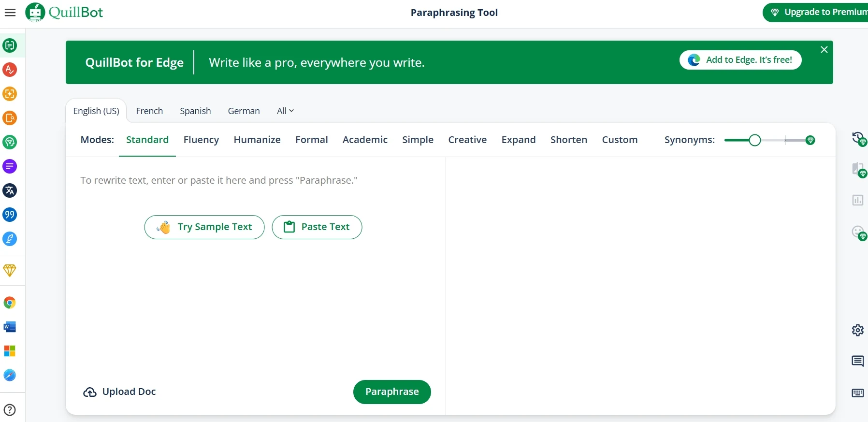This screenshot has width=868, height=422.
Task: Open the Chrome extension sidebar icon
Action: (x=10, y=303)
